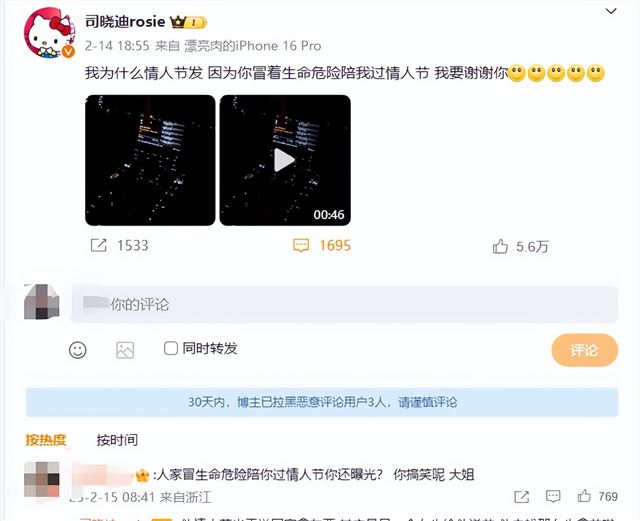Open the first night city image thumbnail
Viewport: 640px width, 521px height.
[x=150, y=160]
